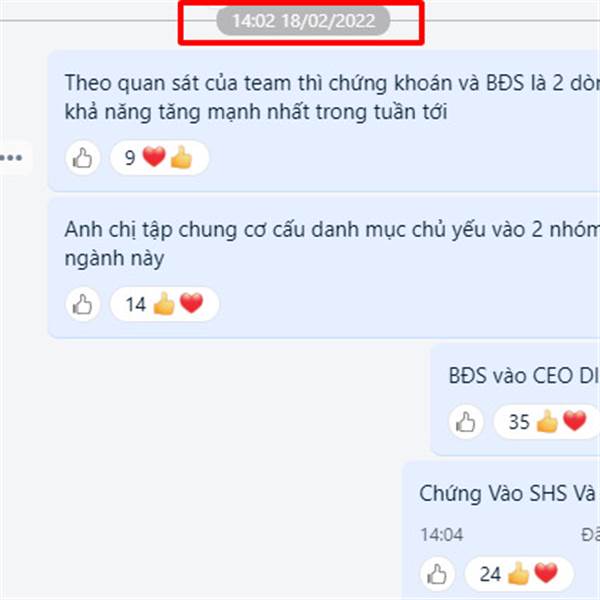Like the "Anh chị tập chung" message
Screen dimensions: 600x600
coord(83,305)
